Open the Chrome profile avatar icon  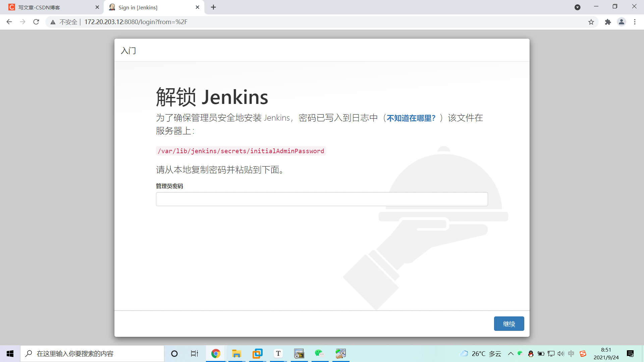click(x=621, y=22)
